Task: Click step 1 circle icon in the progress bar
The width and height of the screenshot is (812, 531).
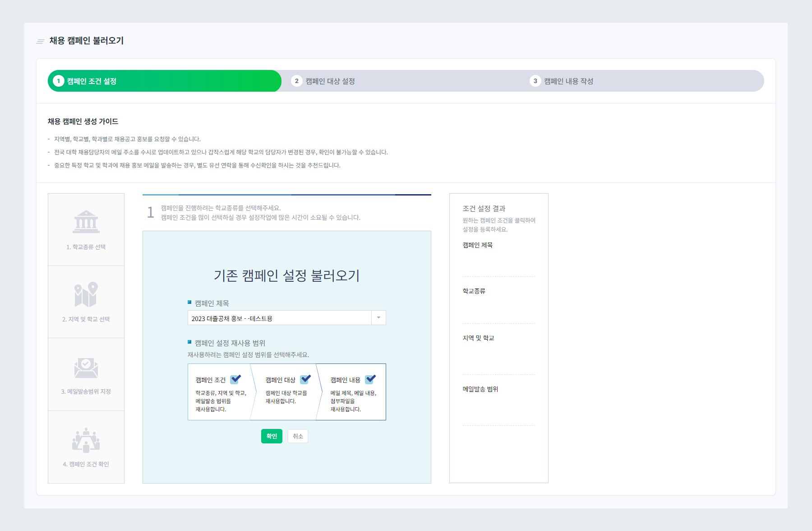Action: tap(58, 81)
